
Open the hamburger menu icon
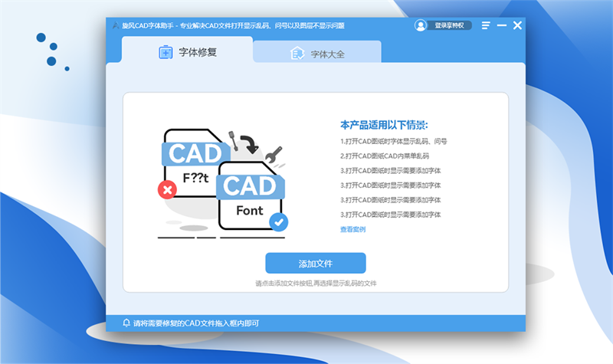coord(486,25)
